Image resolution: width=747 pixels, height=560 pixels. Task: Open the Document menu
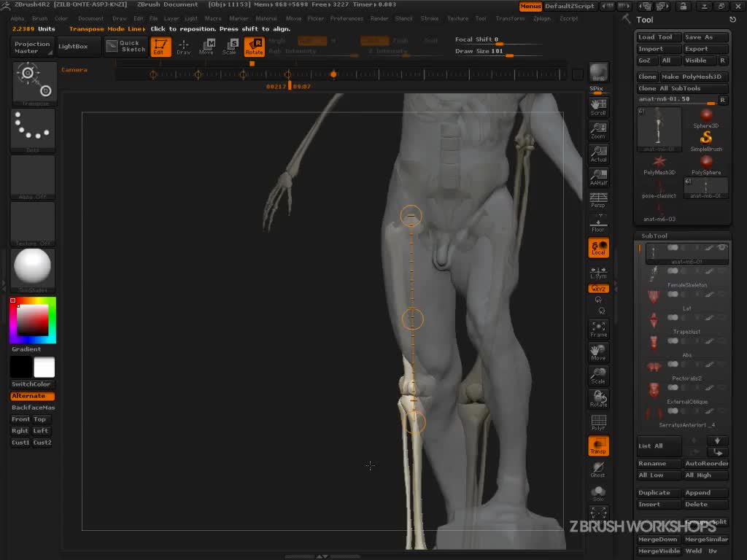[x=90, y=18]
